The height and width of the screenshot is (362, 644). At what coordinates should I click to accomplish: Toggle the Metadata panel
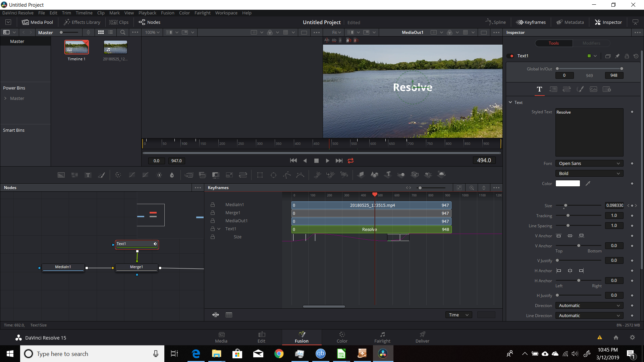[570, 22]
